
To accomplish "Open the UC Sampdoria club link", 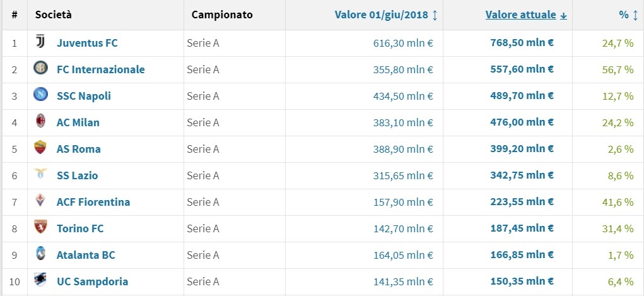I will point(92,281).
